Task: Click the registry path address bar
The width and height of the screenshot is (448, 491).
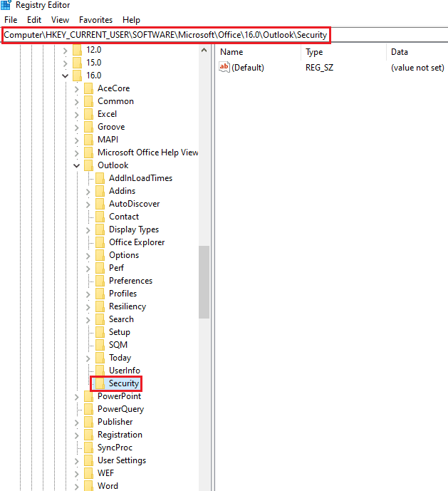Action: (x=224, y=35)
